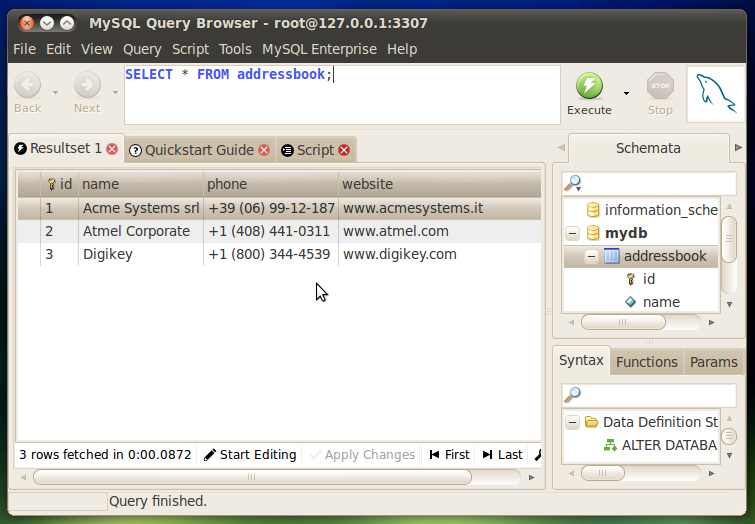Sort by the name column header
Viewport: 755px width, 524px height.
pyautogui.click(x=141, y=184)
